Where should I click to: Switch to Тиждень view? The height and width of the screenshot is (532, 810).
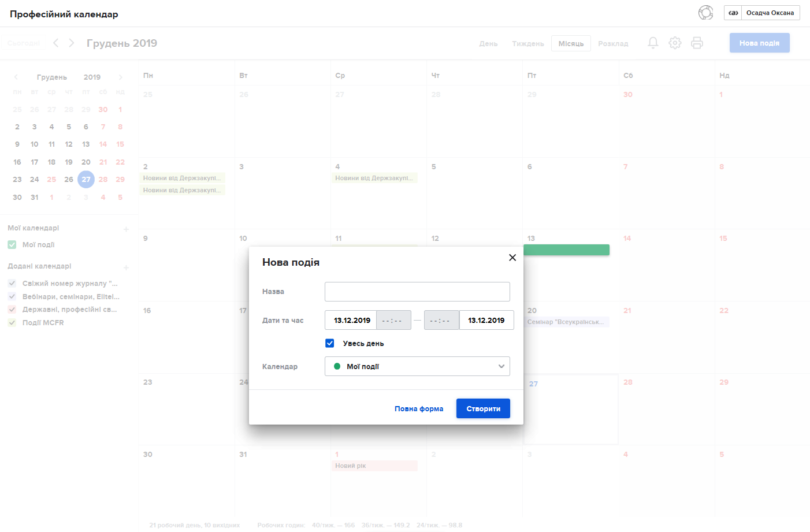(x=527, y=44)
